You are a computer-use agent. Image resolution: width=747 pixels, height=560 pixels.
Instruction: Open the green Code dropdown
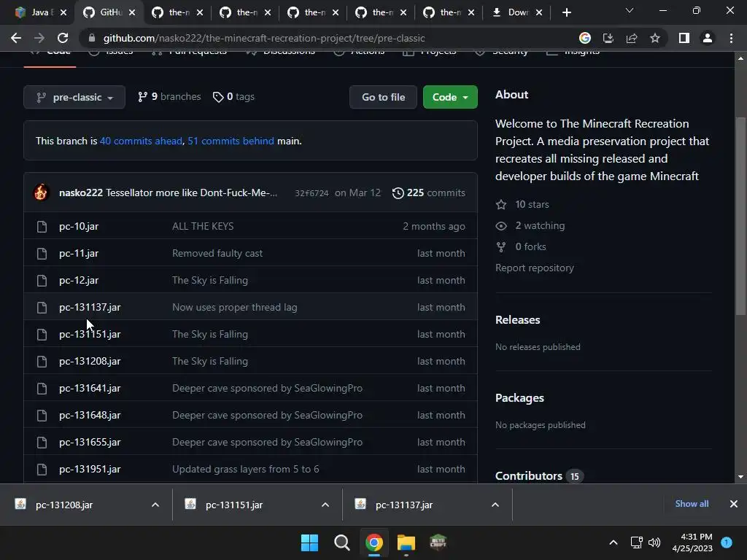450,97
